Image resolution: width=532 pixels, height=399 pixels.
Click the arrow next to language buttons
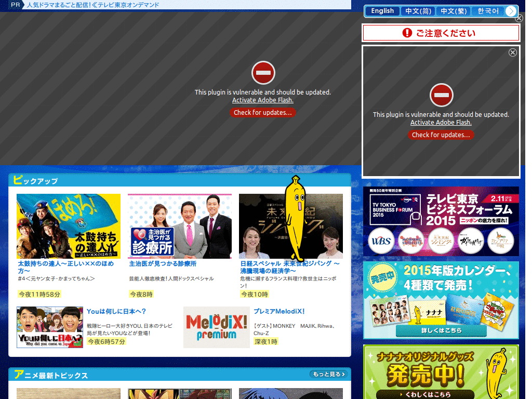point(510,11)
